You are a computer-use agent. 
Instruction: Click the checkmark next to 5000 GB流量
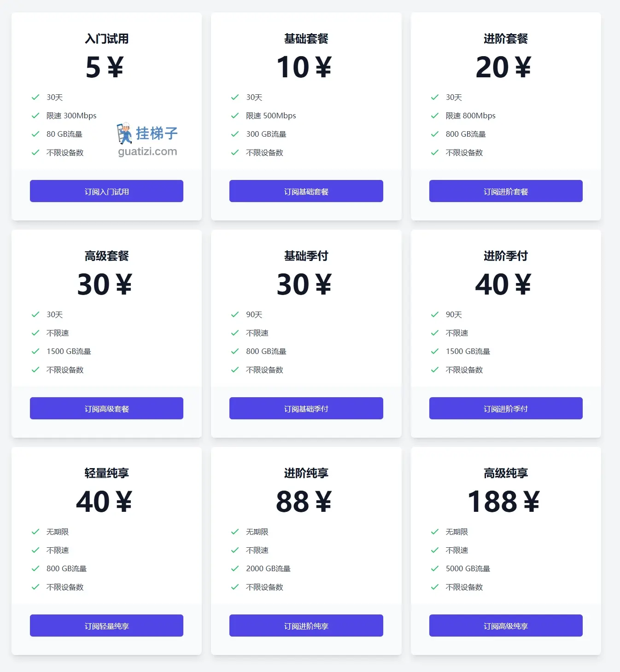click(435, 568)
